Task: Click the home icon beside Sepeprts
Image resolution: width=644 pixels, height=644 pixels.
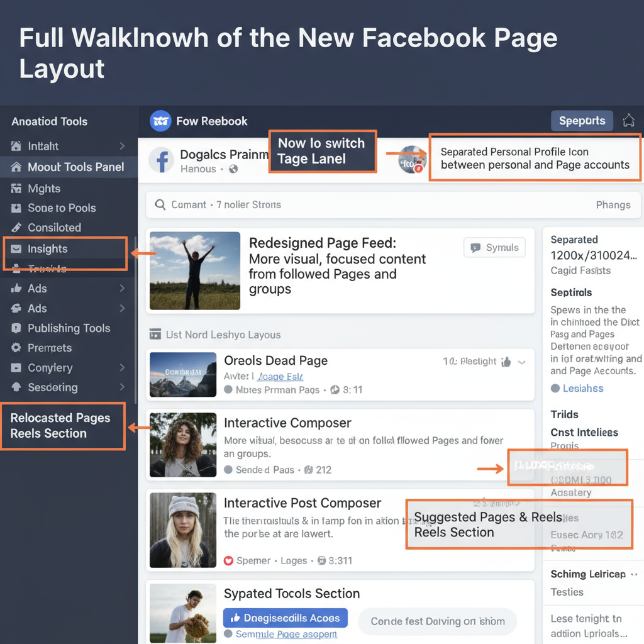Action: (x=628, y=121)
